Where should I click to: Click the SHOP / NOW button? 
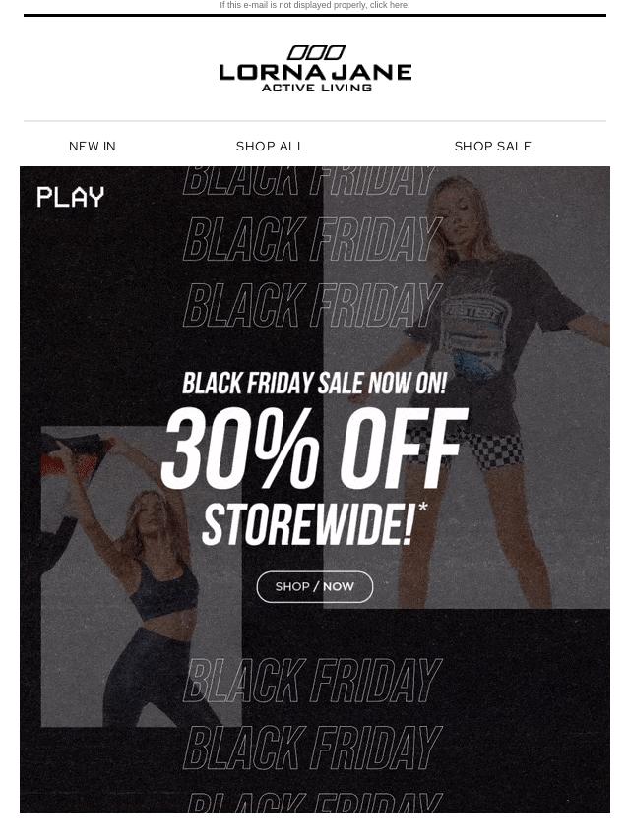point(315,586)
